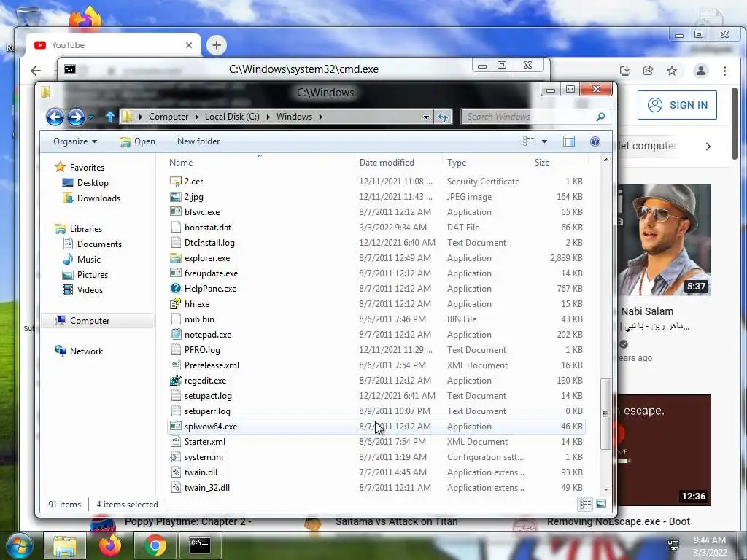The image size is (747, 560).
Task: Toggle the preview pane icon in toolbar
Action: (x=569, y=141)
